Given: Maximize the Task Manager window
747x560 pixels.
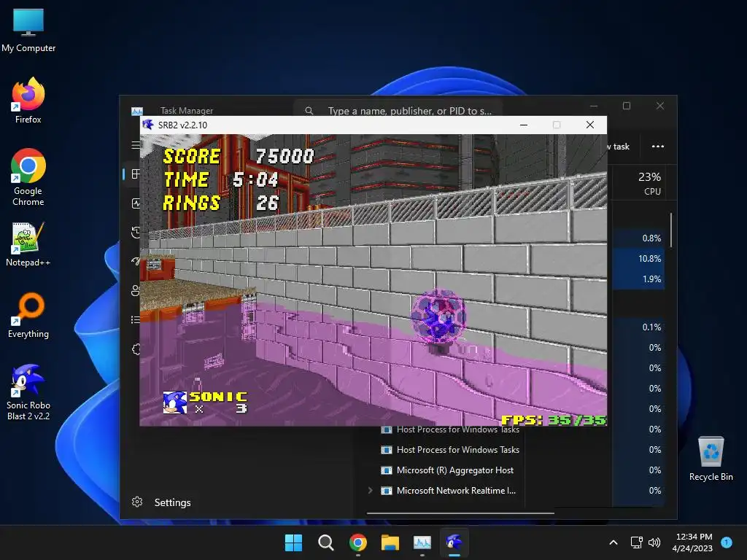Looking at the screenshot, I should [x=627, y=106].
